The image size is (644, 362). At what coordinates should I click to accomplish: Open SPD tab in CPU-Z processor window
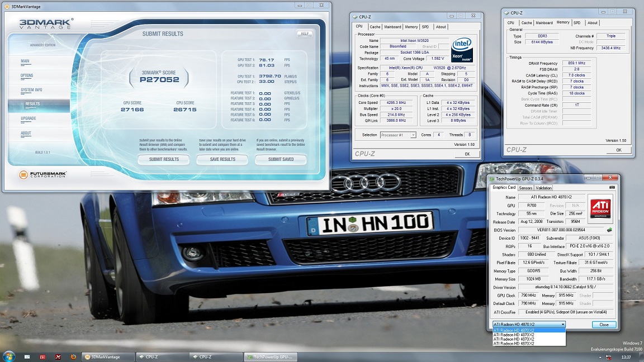point(425,27)
